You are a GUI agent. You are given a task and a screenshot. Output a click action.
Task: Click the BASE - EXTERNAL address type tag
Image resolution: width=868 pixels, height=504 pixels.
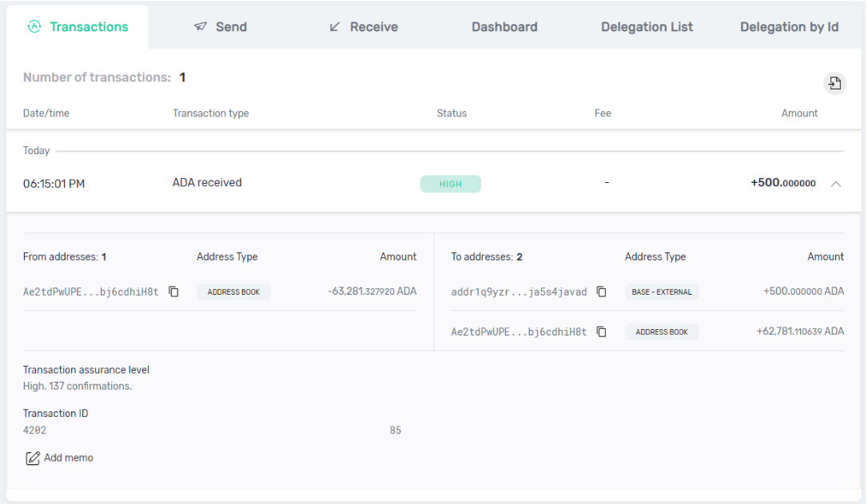pos(661,292)
